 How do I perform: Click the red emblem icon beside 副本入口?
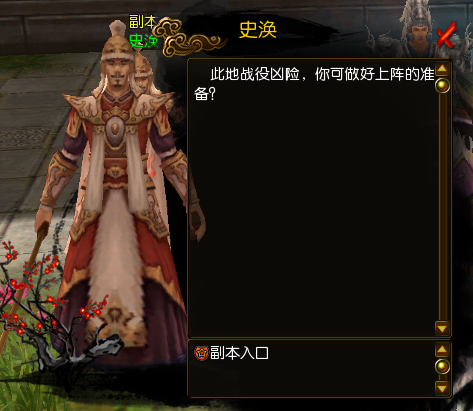(x=202, y=353)
